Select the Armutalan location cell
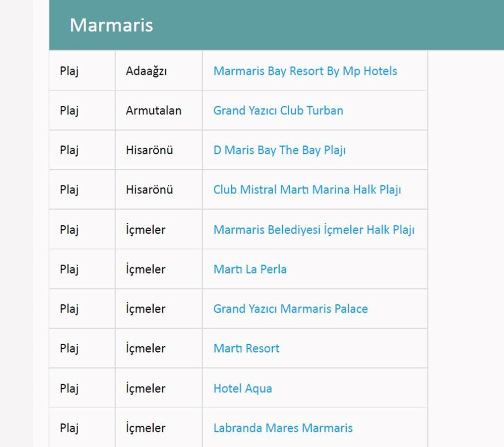This screenshot has height=447, width=504. point(154,110)
